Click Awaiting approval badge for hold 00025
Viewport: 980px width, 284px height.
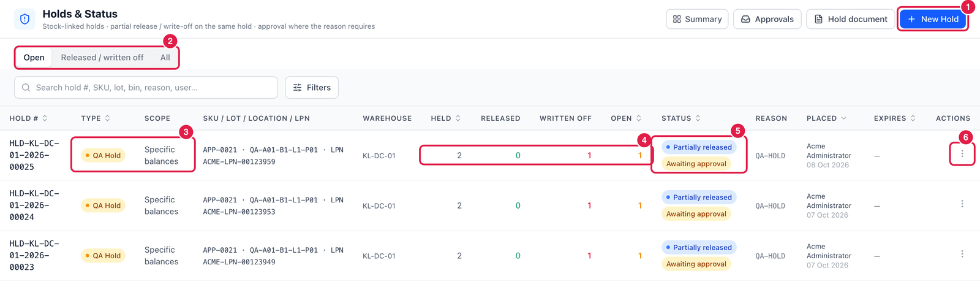pos(696,164)
